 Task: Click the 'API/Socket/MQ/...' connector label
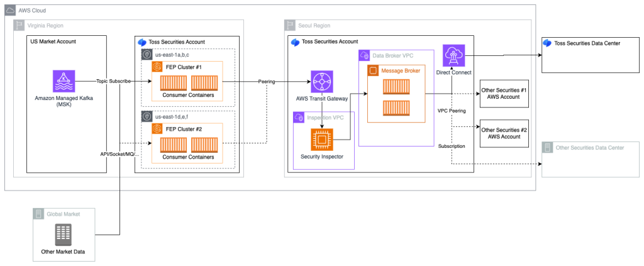click(120, 154)
